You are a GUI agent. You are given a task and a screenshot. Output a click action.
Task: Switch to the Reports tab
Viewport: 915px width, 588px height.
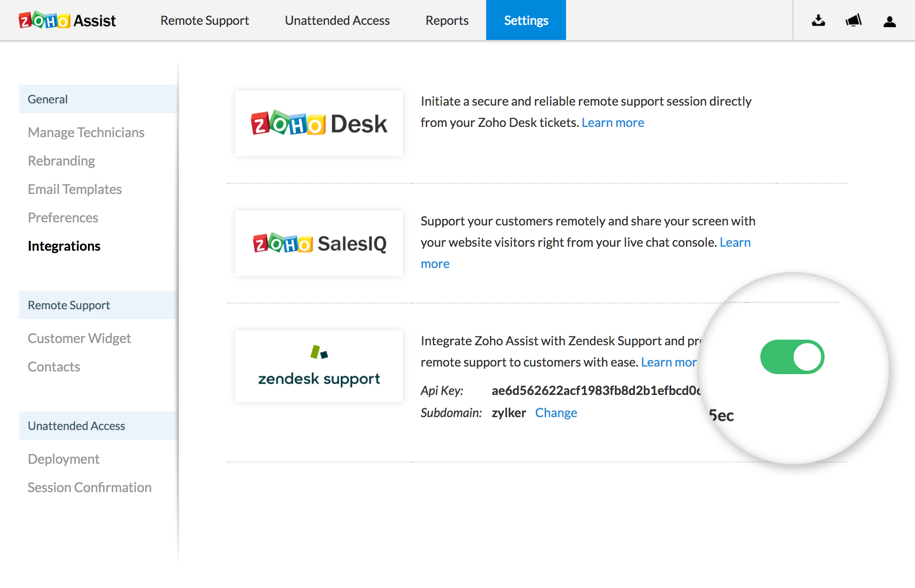447,20
